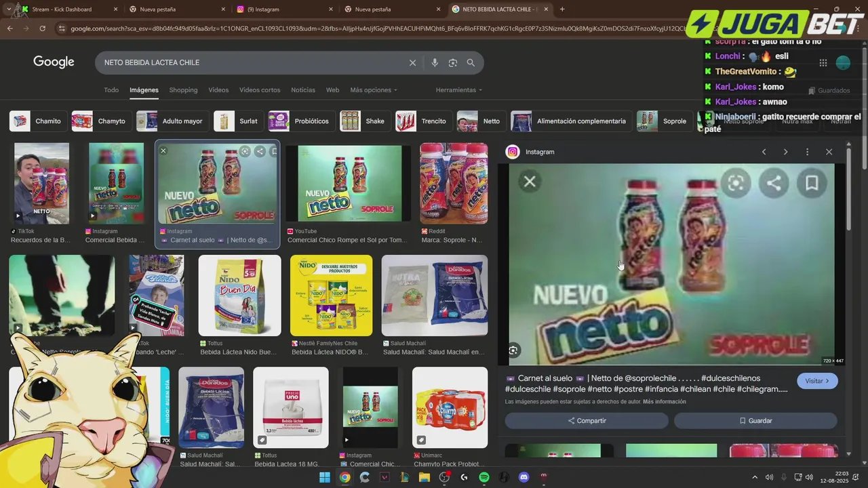Select the Surlat filter chip
The image size is (868, 488).
point(238,121)
